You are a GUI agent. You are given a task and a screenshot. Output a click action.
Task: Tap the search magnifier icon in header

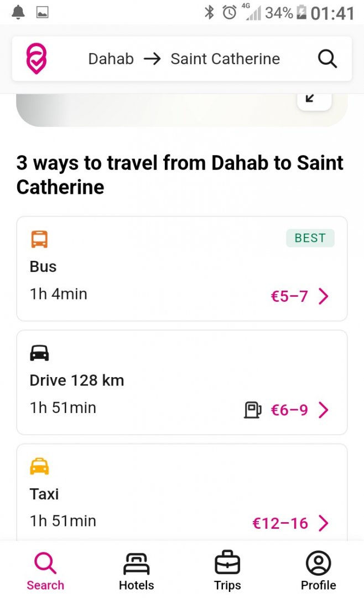click(327, 59)
